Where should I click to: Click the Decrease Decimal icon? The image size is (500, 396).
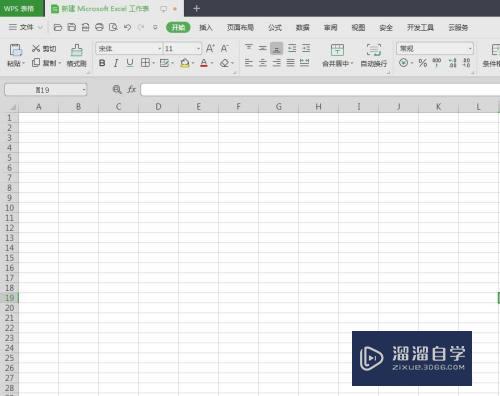tap(467, 63)
